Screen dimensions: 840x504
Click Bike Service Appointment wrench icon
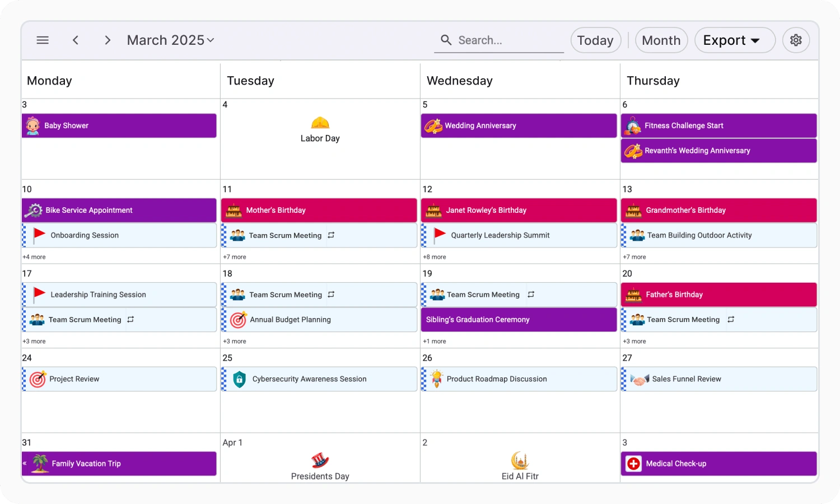tap(34, 211)
